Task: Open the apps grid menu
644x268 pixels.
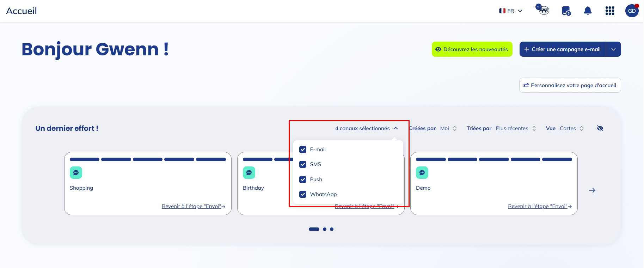Action: click(610, 11)
